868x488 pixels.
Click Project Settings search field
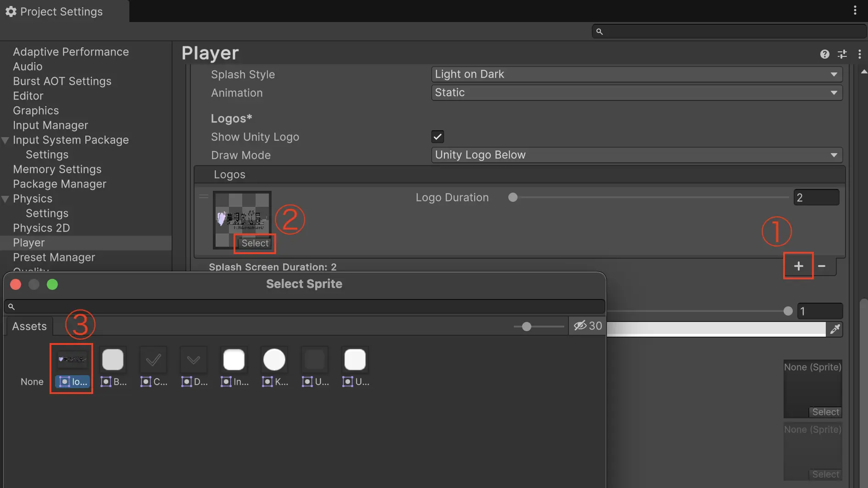[729, 31]
